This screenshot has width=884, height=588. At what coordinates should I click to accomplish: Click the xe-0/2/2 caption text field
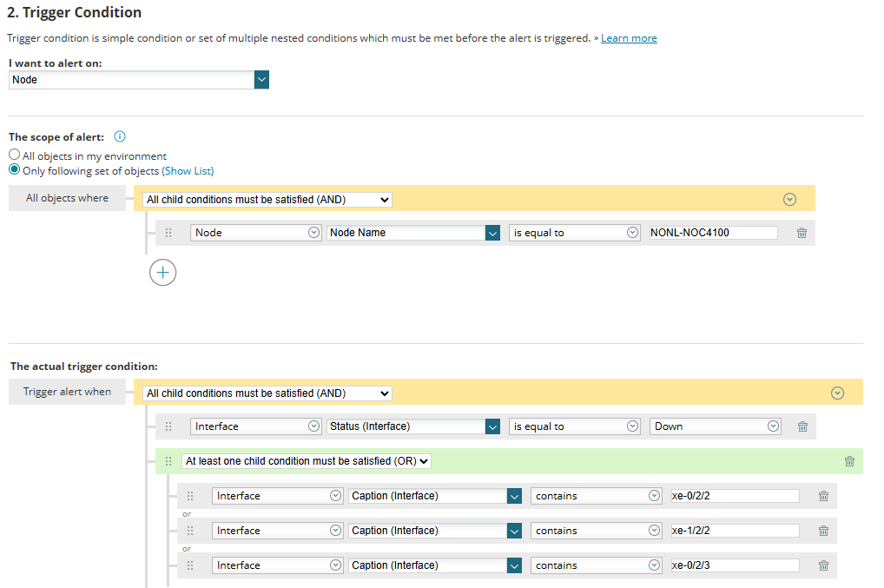click(x=735, y=496)
